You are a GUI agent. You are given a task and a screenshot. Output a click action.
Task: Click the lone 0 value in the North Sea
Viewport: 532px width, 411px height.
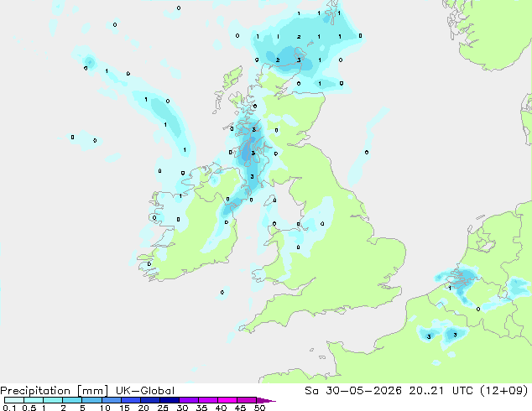367,153
